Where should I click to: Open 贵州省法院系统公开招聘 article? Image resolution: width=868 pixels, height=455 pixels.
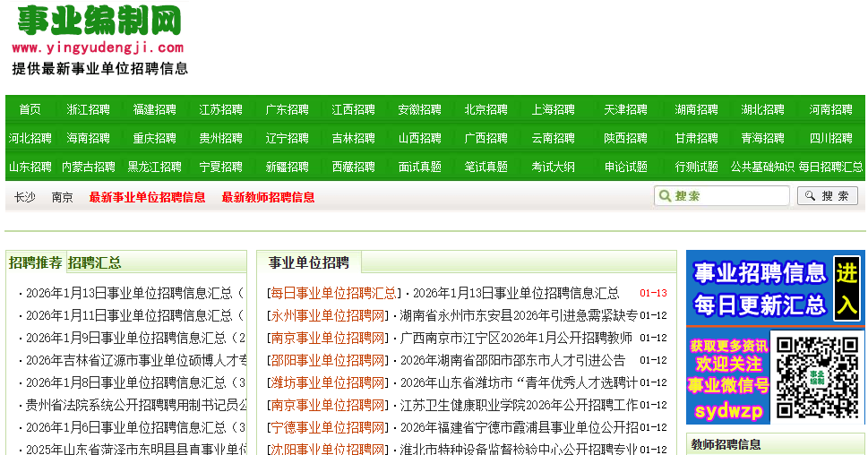point(135,405)
